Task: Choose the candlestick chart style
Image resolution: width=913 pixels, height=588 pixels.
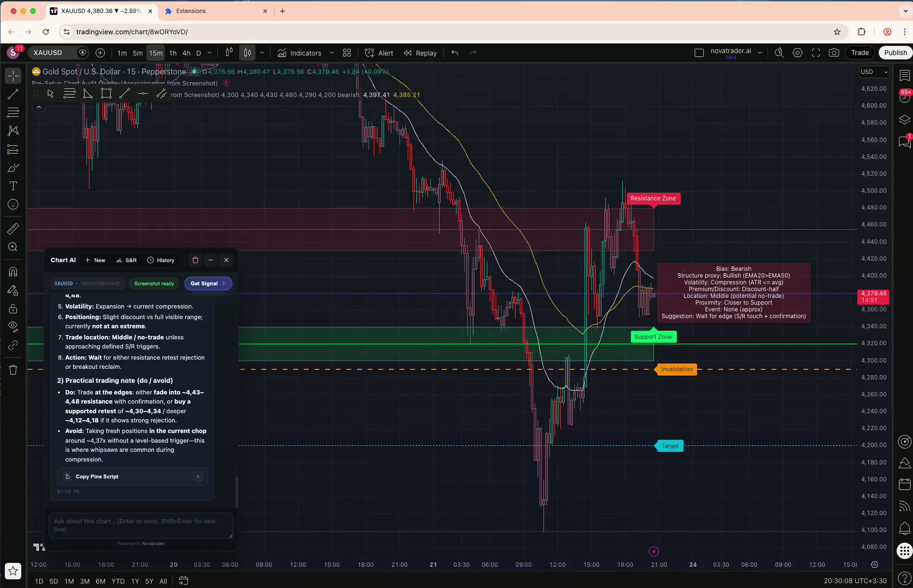Action: pyautogui.click(x=247, y=53)
